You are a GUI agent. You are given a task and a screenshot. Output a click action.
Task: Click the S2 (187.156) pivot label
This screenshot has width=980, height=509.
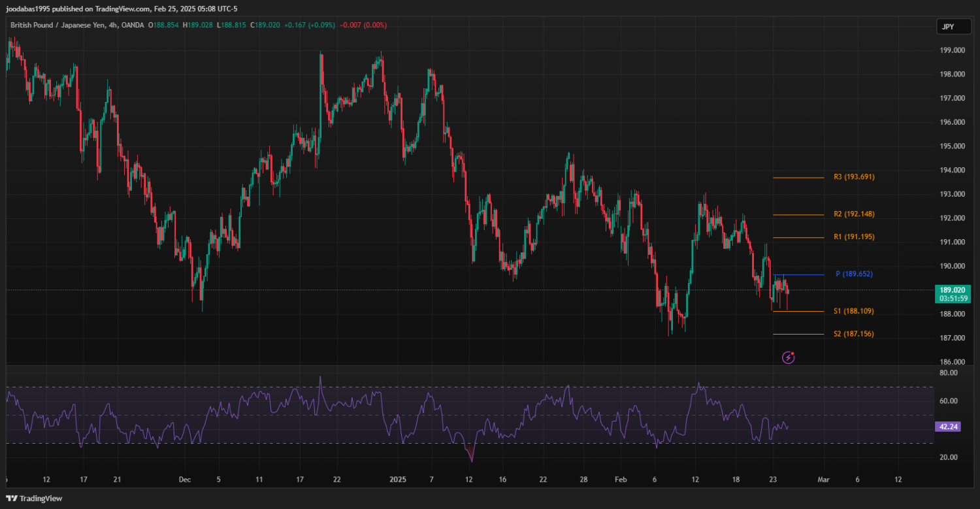(854, 334)
